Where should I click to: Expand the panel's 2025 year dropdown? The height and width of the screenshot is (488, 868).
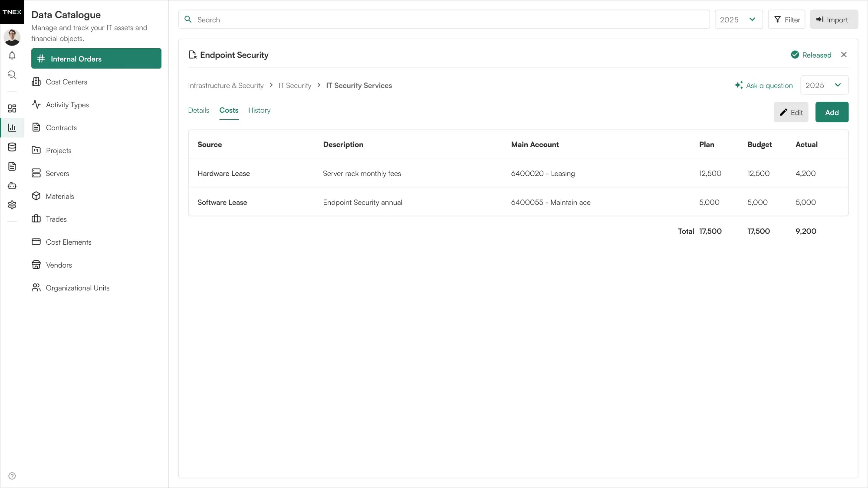click(824, 85)
